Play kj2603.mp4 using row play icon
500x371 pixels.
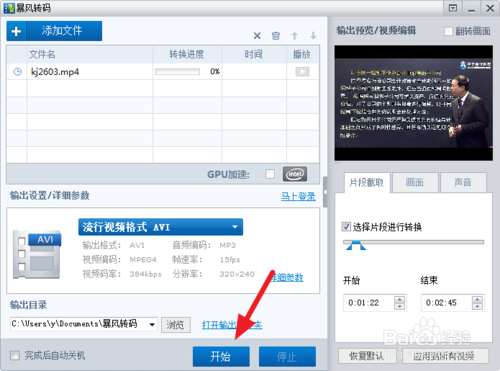tap(302, 72)
